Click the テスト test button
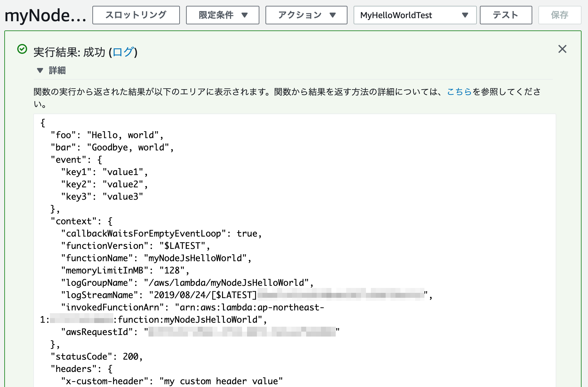The height and width of the screenshot is (387, 588). click(x=506, y=15)
